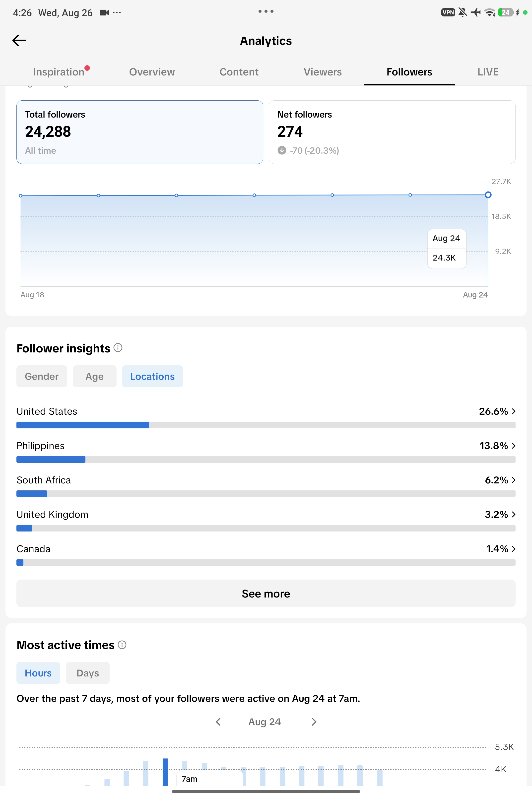Click See more locations button
The height and width of the screenshot is (797, 532).
[x=266, y=594]
